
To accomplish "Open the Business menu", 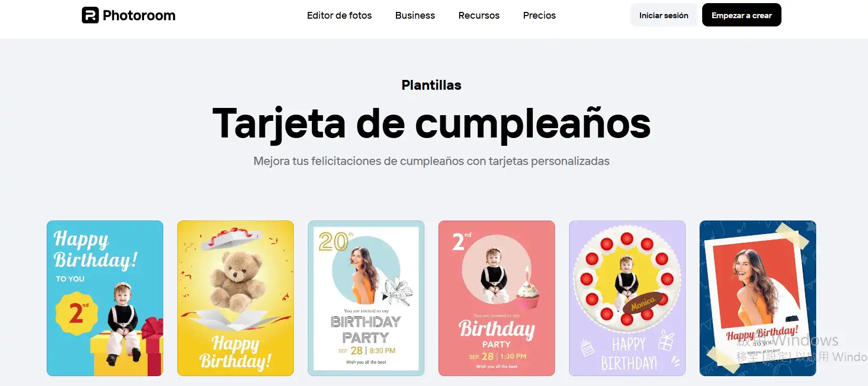I will pyautogui.click(x=415, y=16).
